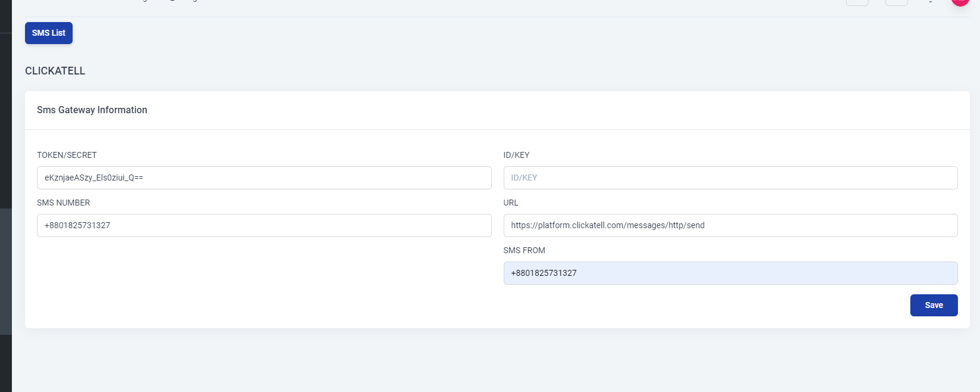The height and width of the screenshot is (392, 980).
Task: Select the 'SMS FROM' field label
Action: (x=524, y=250)
